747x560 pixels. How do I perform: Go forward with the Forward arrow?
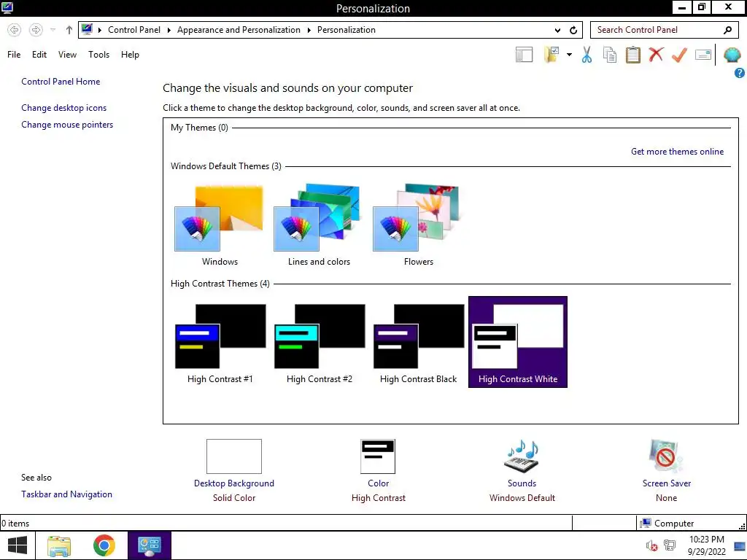click(x=36, y=30)
